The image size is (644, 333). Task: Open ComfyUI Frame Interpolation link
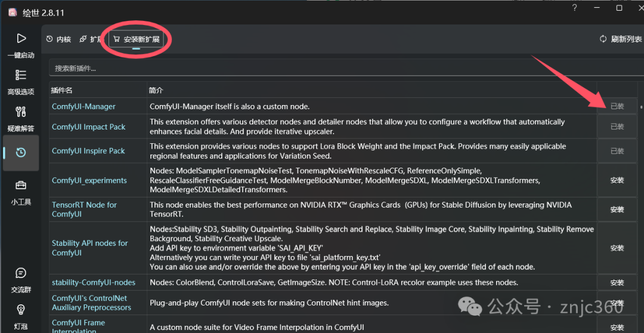(x=79, y=326)
